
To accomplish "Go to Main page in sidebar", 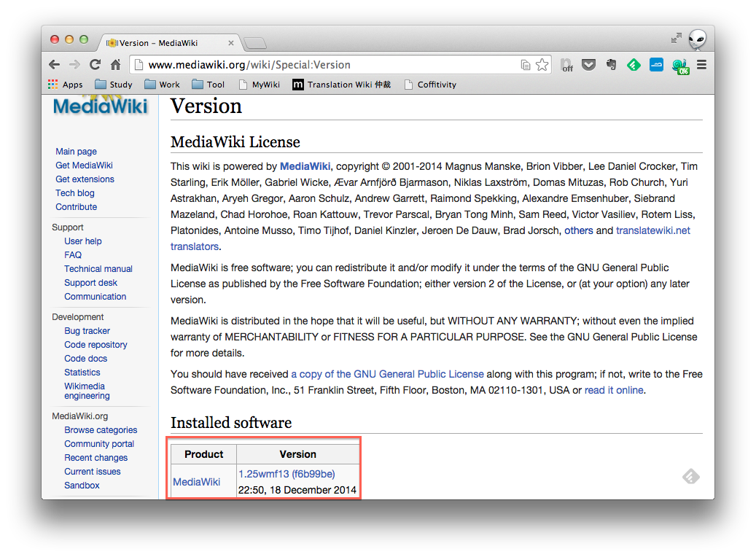I will (x=76, y=152).
